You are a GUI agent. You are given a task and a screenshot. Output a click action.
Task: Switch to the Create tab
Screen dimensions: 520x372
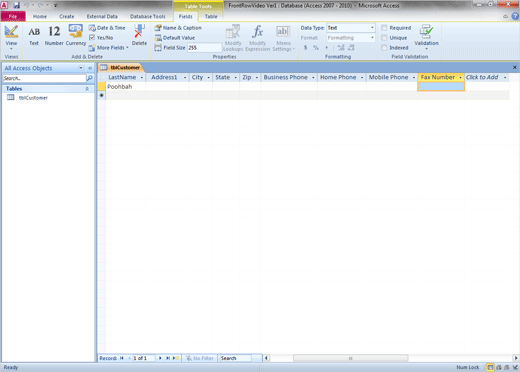click(x=67, y=16)
